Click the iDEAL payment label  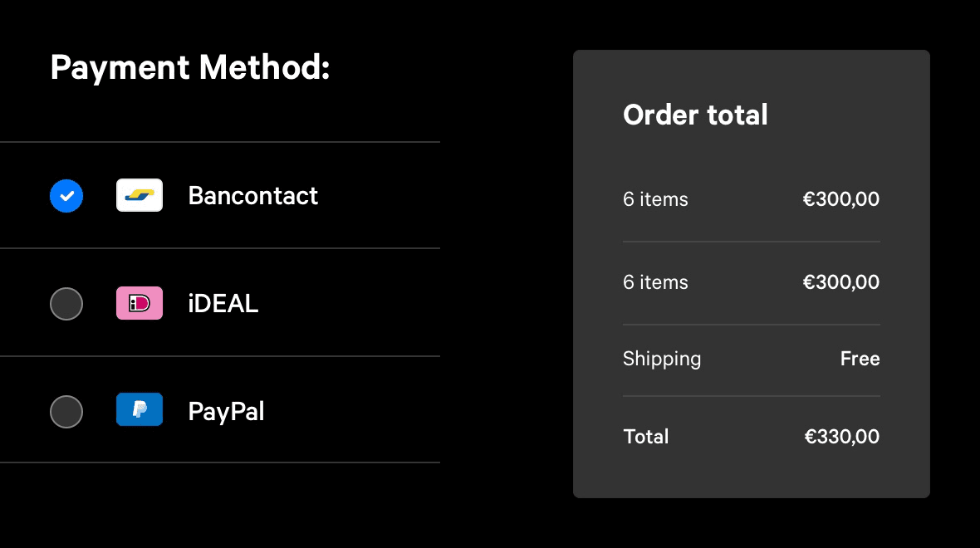click(x=223, y=304)
